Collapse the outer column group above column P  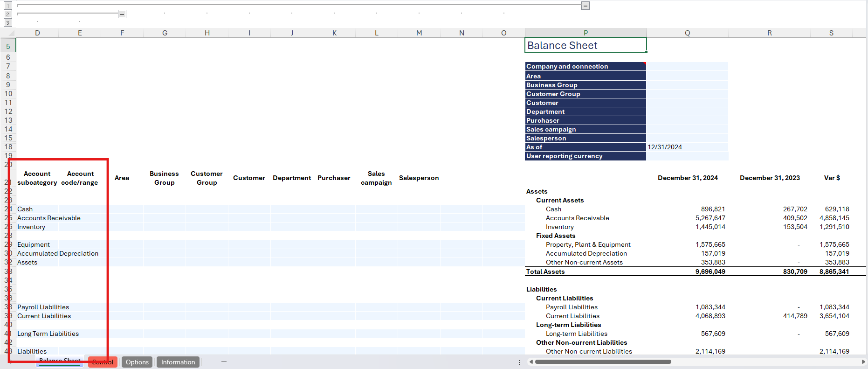coord(586,6)
